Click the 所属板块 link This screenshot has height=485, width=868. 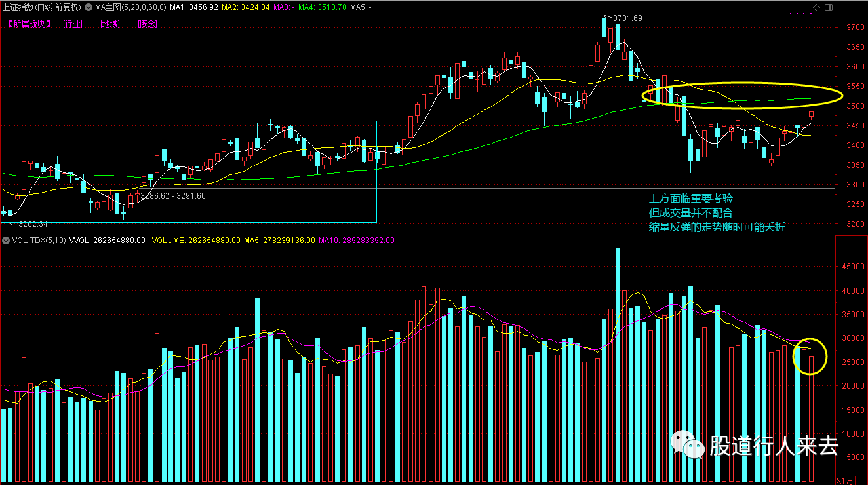pos(29,24)
